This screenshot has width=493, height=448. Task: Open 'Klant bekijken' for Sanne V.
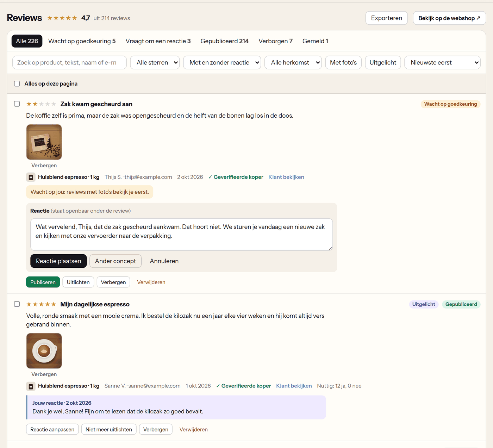coord(294,386)
